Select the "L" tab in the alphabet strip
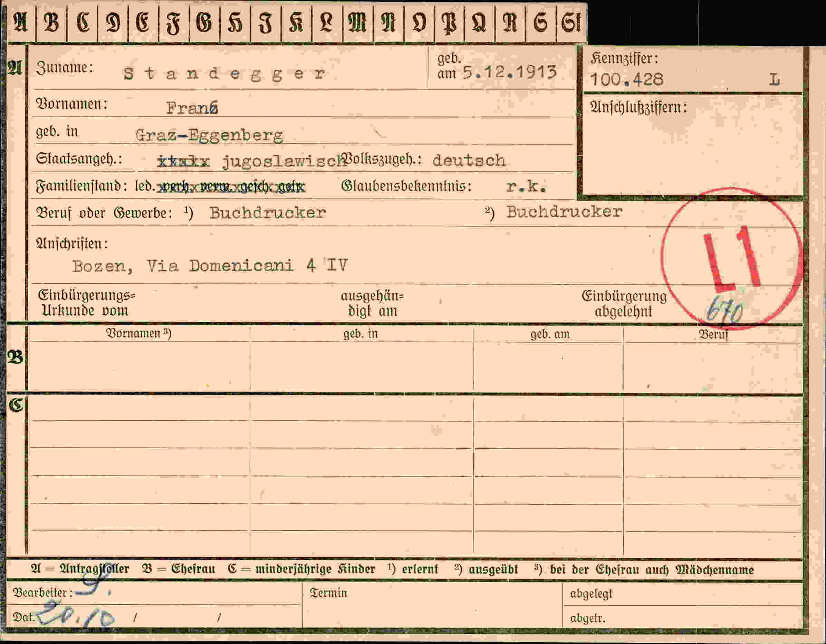826x644 pixels. [x=326, y=22]
